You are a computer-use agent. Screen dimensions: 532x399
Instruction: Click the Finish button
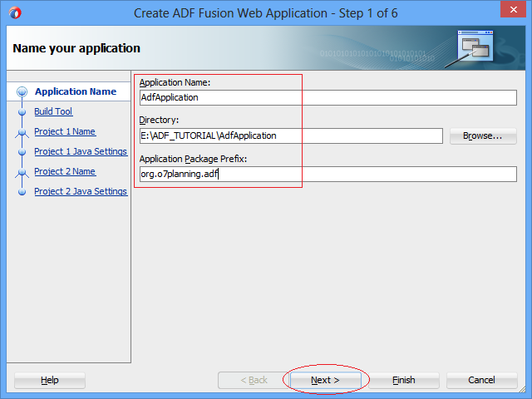[404, 380]
